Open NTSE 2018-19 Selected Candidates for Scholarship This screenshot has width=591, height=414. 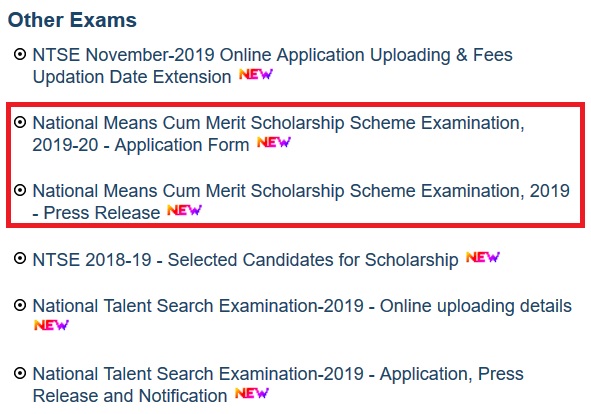pos(245,260)
